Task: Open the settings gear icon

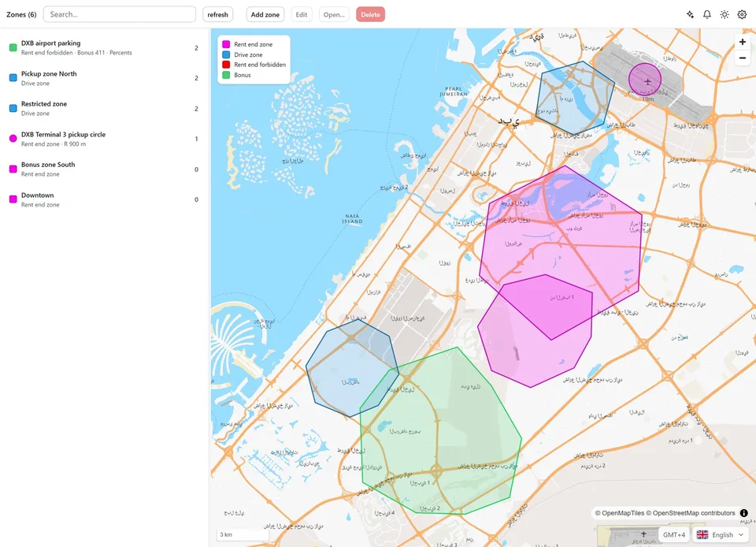Action: coord(742,14)
